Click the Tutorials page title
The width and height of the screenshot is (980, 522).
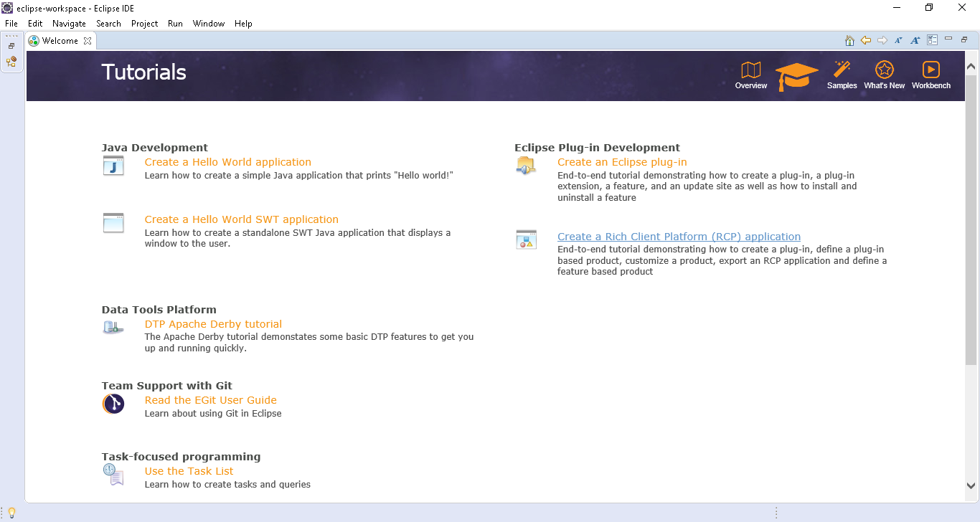[144, 72]
